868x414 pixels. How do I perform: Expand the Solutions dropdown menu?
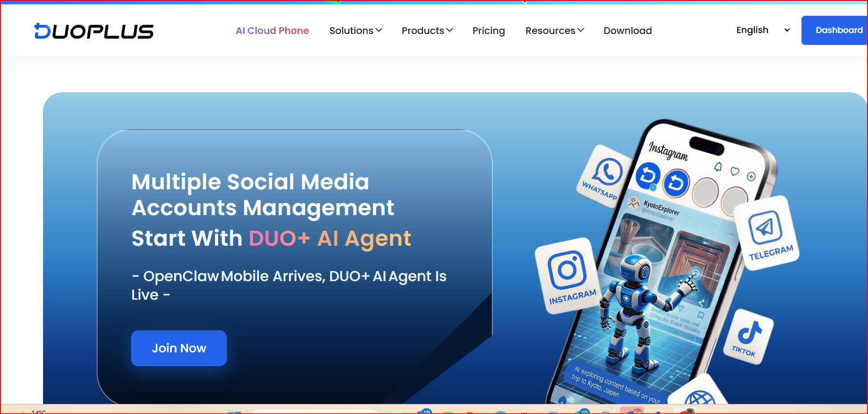click(356, 31)
